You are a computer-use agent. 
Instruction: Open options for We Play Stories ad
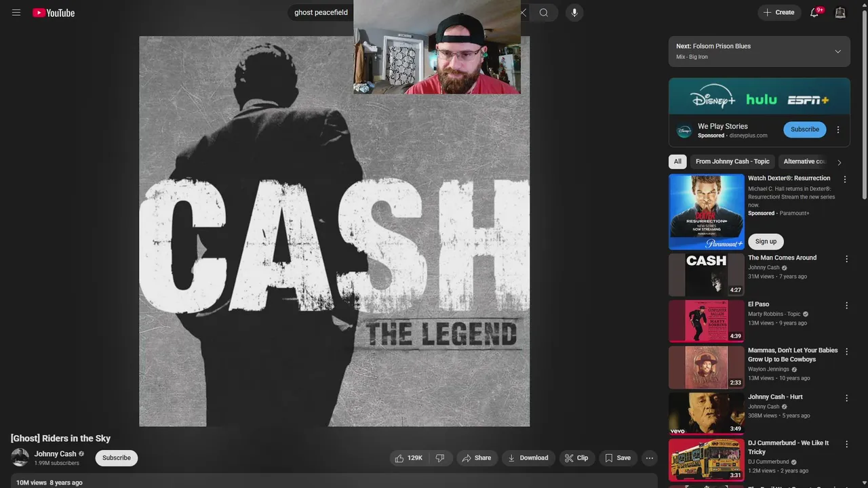[x=838, y=129]
